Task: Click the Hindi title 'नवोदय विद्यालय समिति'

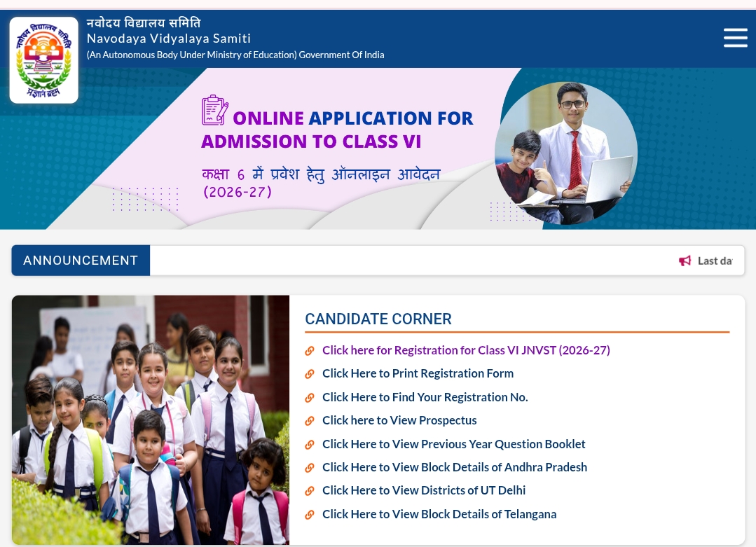Action: (x=144, y=22)
